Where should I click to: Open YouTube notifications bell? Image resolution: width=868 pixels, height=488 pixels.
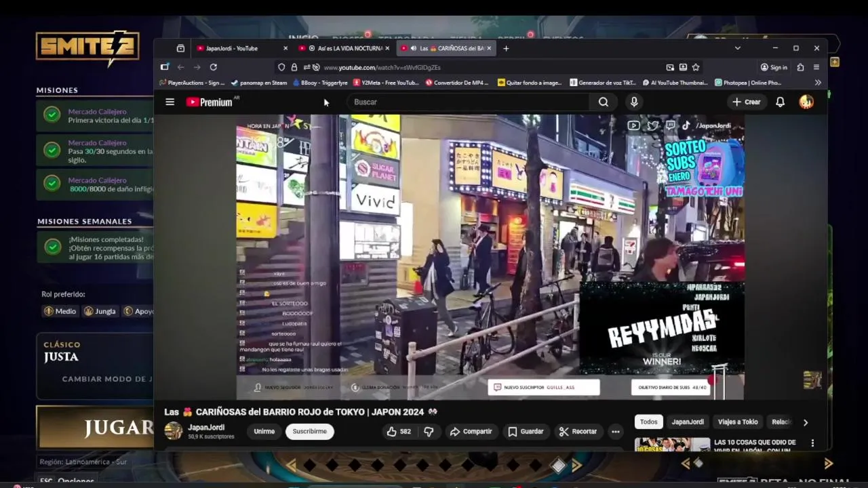[781, 102]
